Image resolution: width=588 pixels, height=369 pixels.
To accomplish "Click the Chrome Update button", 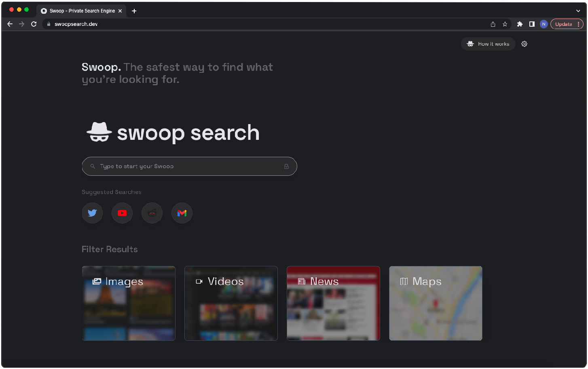I will click(563, 24).
